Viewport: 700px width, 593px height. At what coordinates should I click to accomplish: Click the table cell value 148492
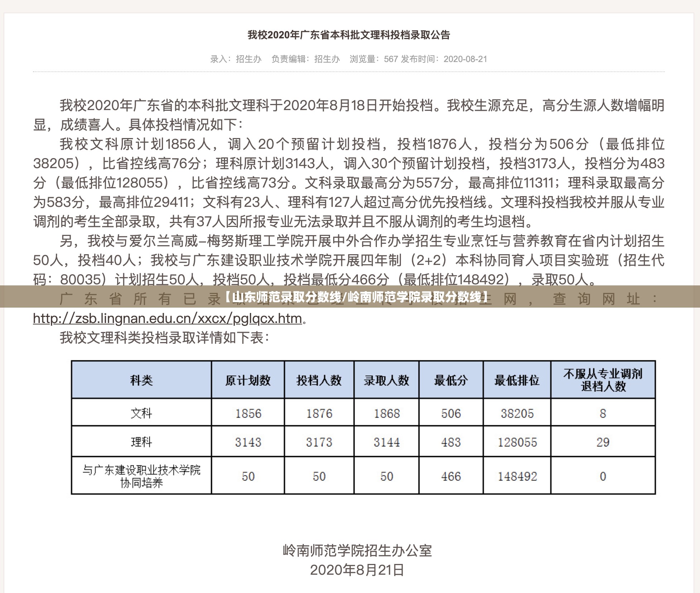tap(517, 476)
